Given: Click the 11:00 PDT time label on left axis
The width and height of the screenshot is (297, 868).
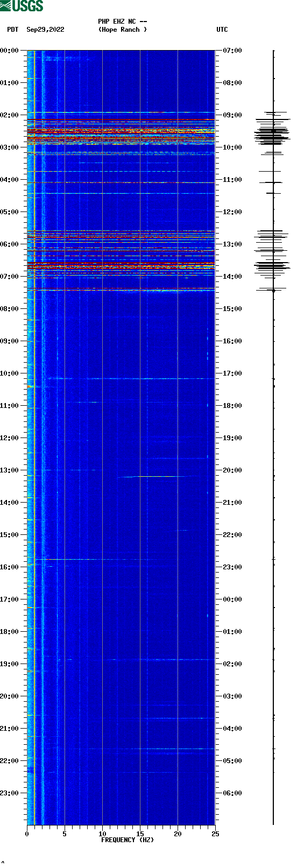Looking at the screenshot, I should (x=9, y=406).
